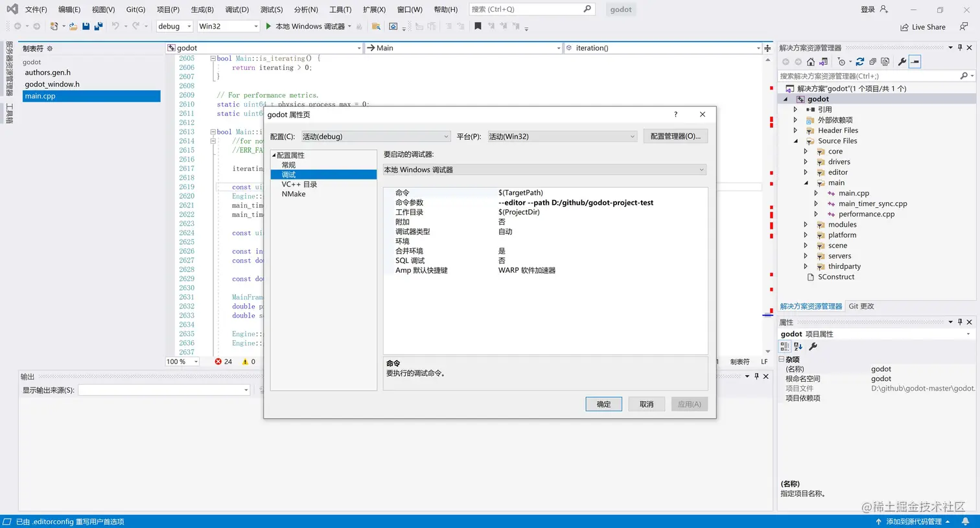
Task: Click the Bookmark icon in the toolbar
Action: 478,27
